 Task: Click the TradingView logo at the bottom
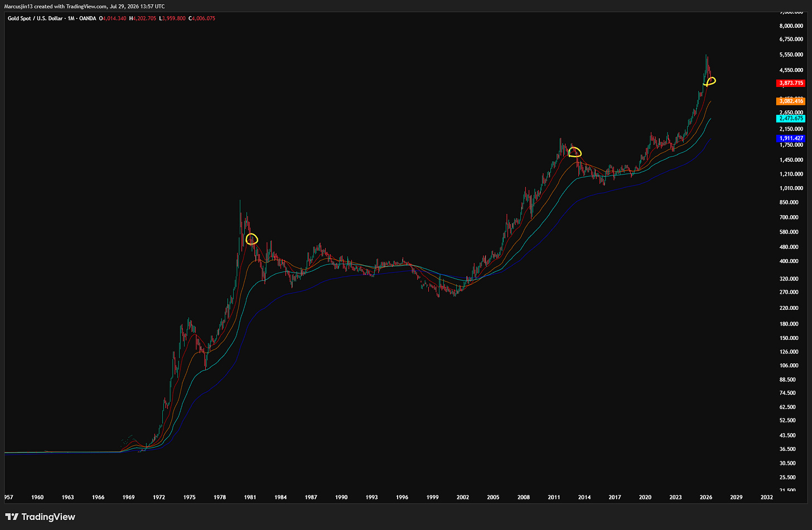[40, 517]
